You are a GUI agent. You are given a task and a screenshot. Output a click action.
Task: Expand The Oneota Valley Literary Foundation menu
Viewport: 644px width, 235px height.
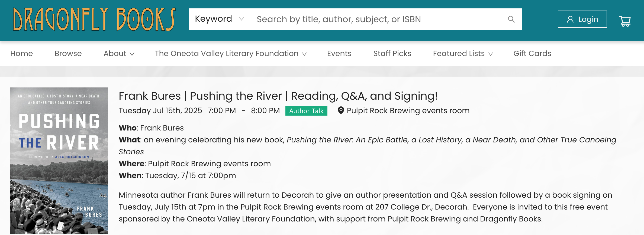(x=230, y=54)
